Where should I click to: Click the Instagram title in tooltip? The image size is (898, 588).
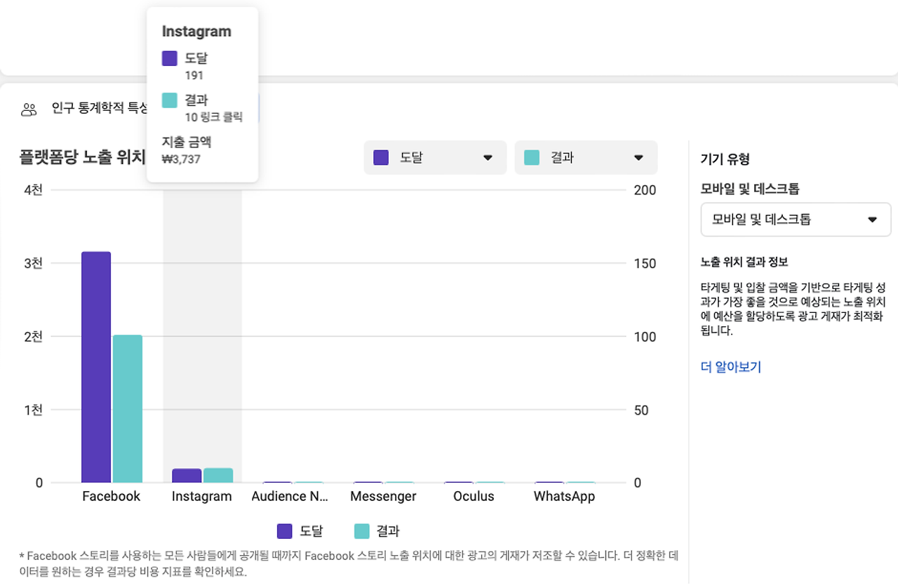(196, 32)
